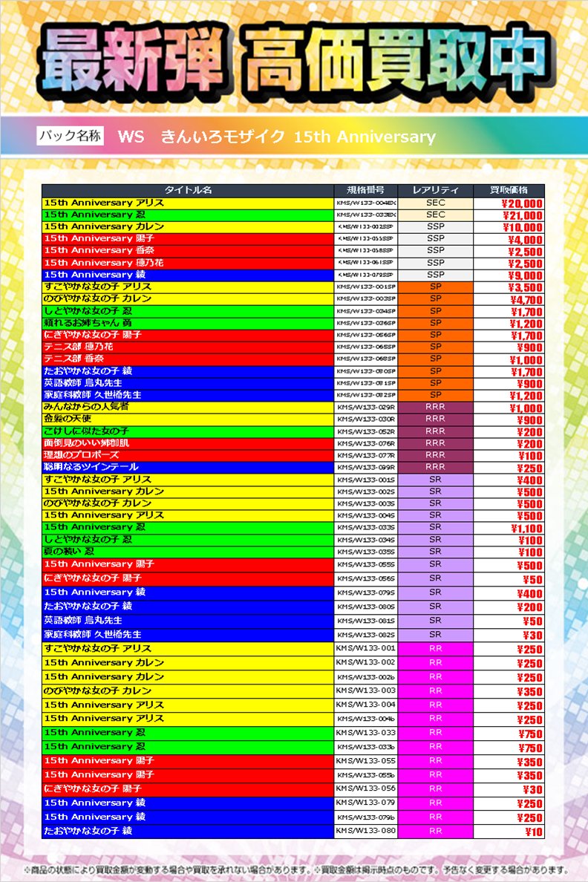Image resolution: width=588 pixels, height=882 pixels.
Task: Select card number KMS/W133-076R
Action: (366, 443)
